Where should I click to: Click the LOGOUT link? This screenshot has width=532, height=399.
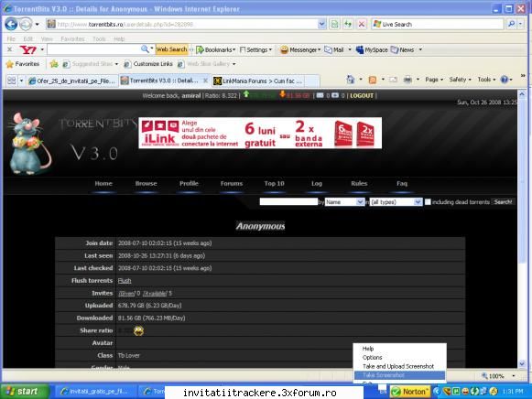pyautogui.click(x=362, y=95)
